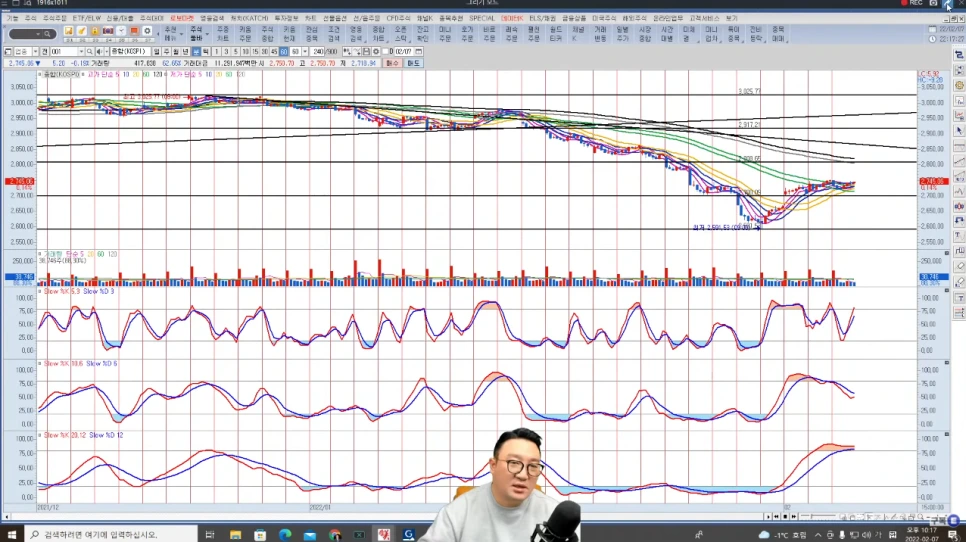Image resolution: width=966 pixels, height=542 pixels.
Task: Click the padlock lock-screen icon in the top toolbar
Action: pos(94,31)
